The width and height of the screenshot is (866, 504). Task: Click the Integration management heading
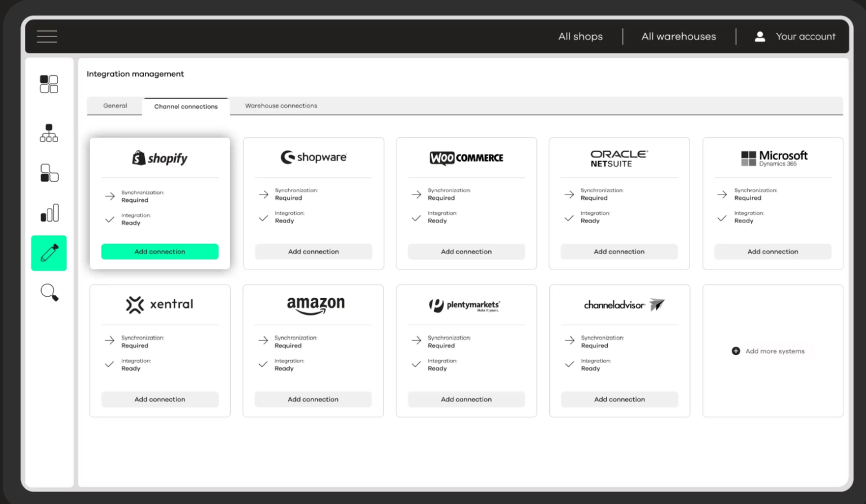pyautogui.click(x=135, y=74)
